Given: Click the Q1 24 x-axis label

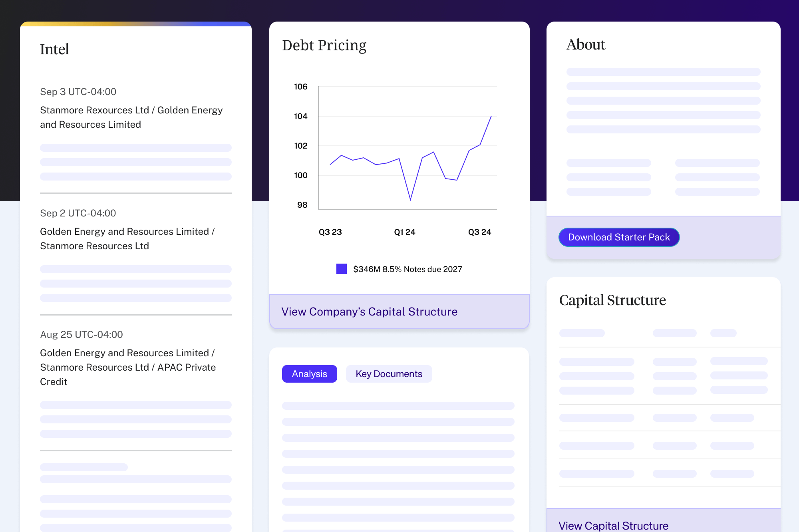Looking at the screenshot, I should [x=404, y=232].
